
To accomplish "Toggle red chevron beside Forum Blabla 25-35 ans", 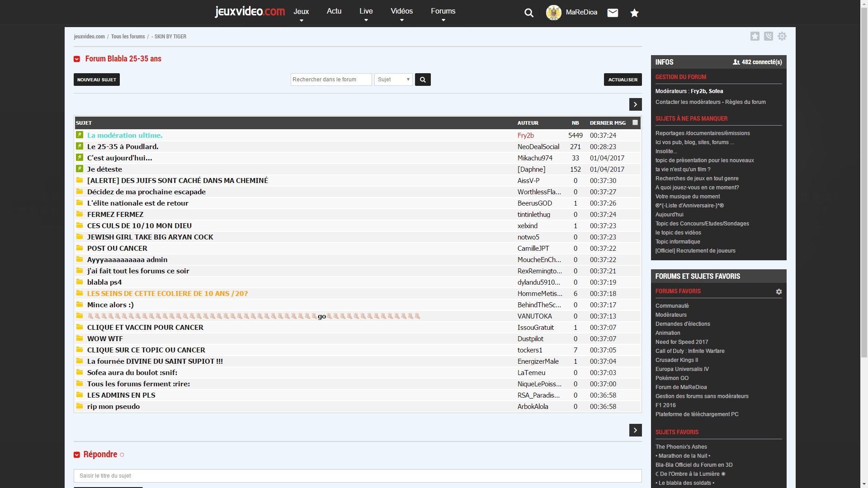I will 77,59.
